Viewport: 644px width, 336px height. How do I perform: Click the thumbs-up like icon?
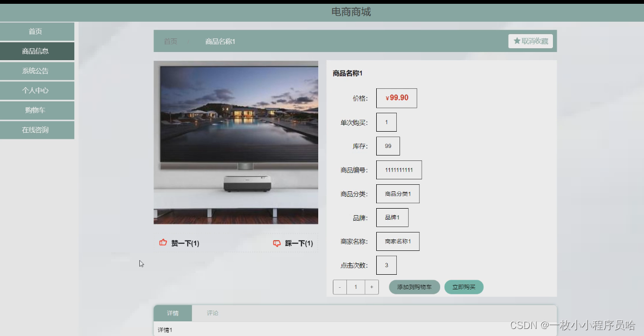pos(163,243)
